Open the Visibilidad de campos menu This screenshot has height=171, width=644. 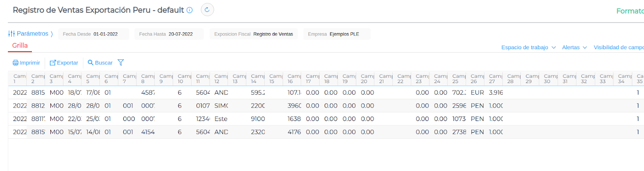click(x=618, y=48)
